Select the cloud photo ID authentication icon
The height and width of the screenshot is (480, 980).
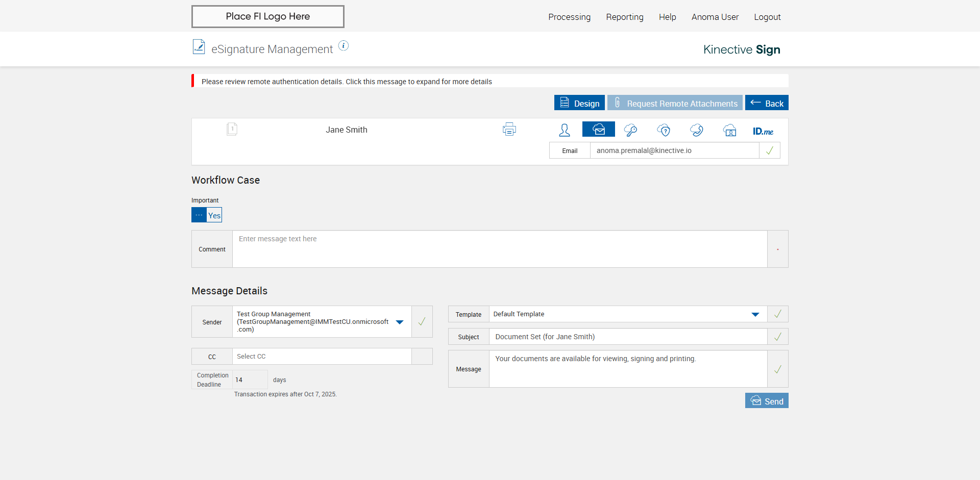pos(729,130)
